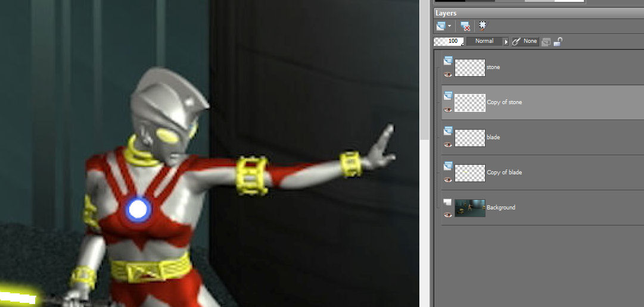Hide the stone layer via its eye icon
The width and height of the screenshot is (644, 307).
(447, 75)
